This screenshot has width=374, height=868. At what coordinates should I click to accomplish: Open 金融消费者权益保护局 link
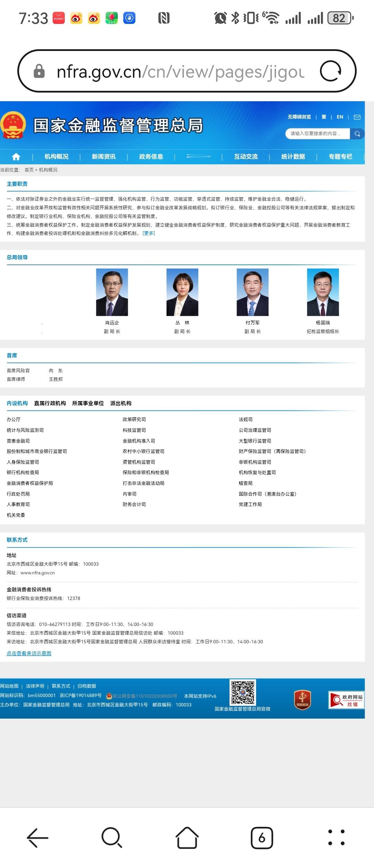tap(30, 483)
